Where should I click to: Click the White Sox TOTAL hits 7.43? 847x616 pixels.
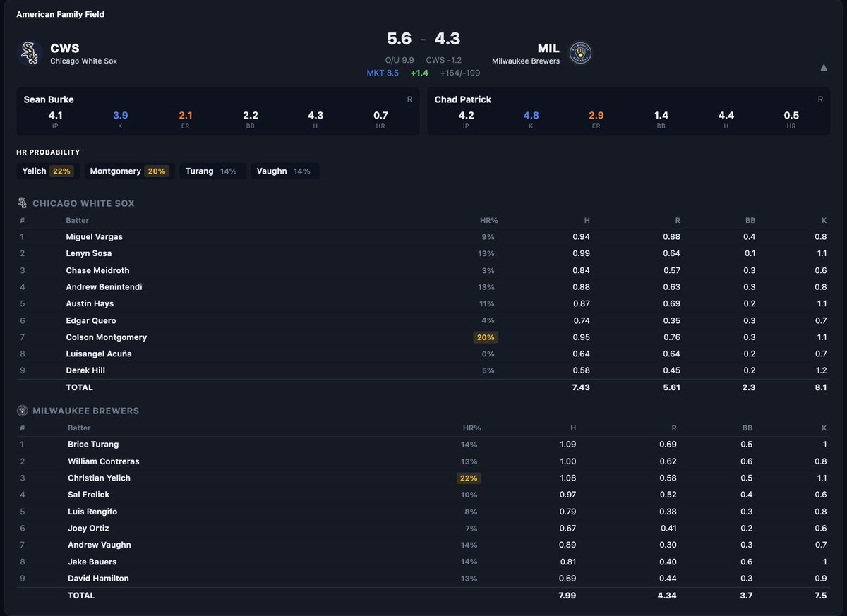581,387
